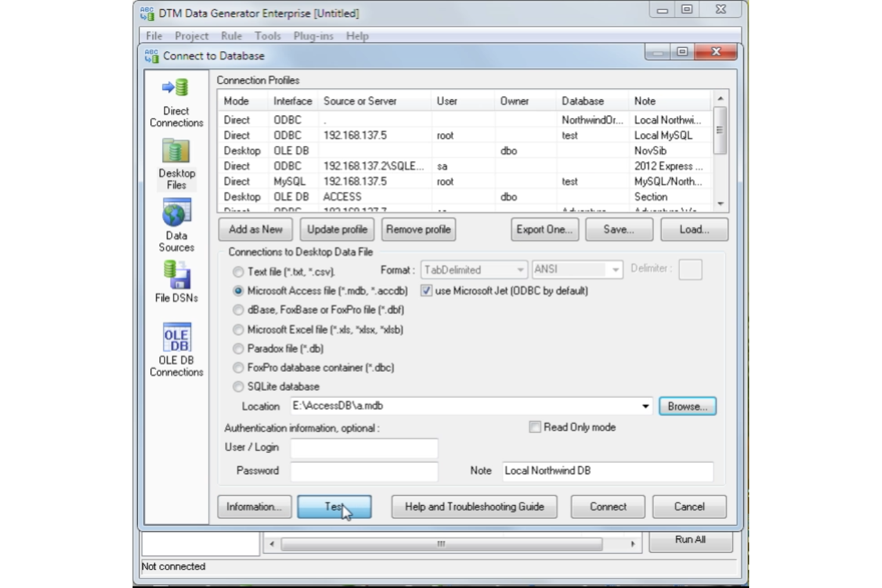Click the Remove profile button

tap(418, 229)
